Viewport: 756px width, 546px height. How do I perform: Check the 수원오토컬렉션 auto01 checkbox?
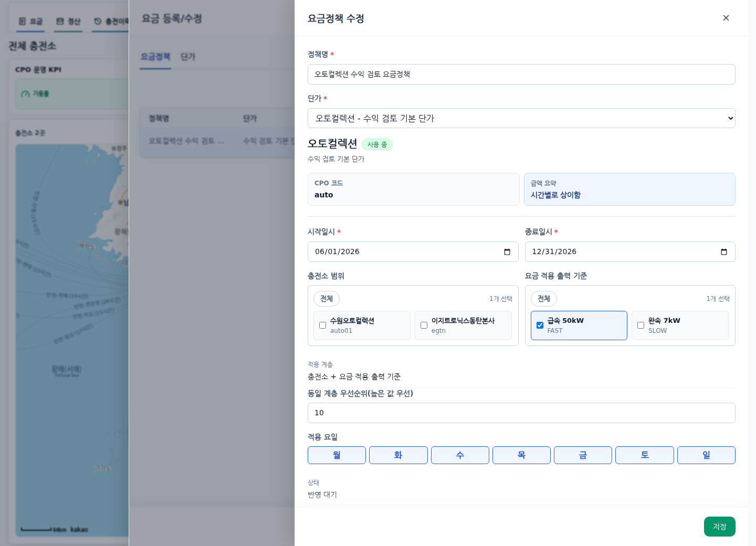coord(322,325)
